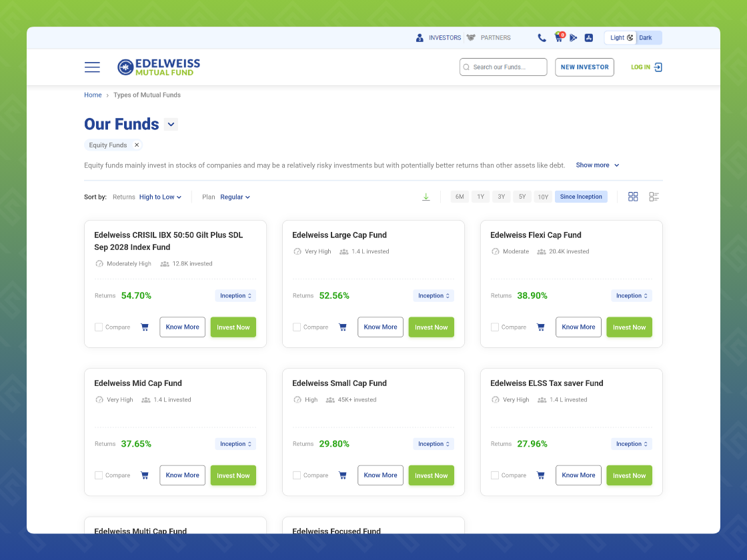Click Know More on Small Cap Fund
The image size is (747, 560).
pyautogui.click(x=381, y=475)
